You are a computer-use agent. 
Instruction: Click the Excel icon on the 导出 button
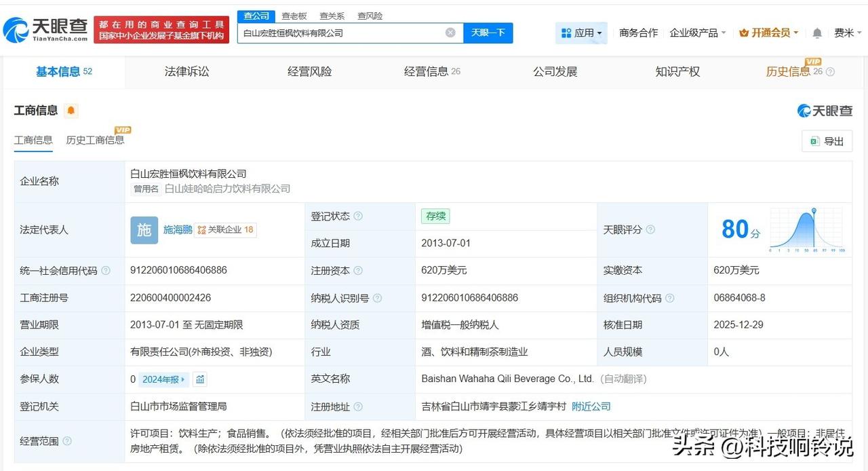(814, 141)
